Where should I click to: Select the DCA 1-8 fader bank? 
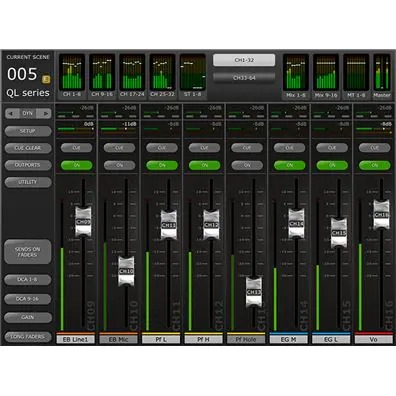(28, 280)
